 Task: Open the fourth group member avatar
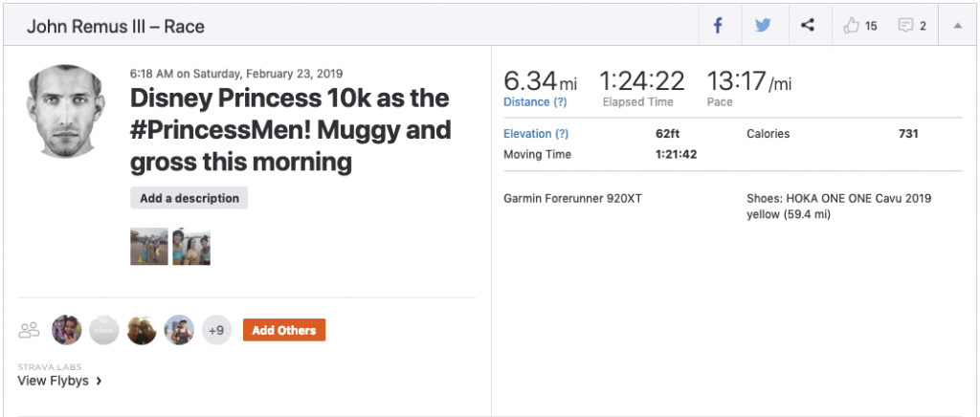(179, 331)
